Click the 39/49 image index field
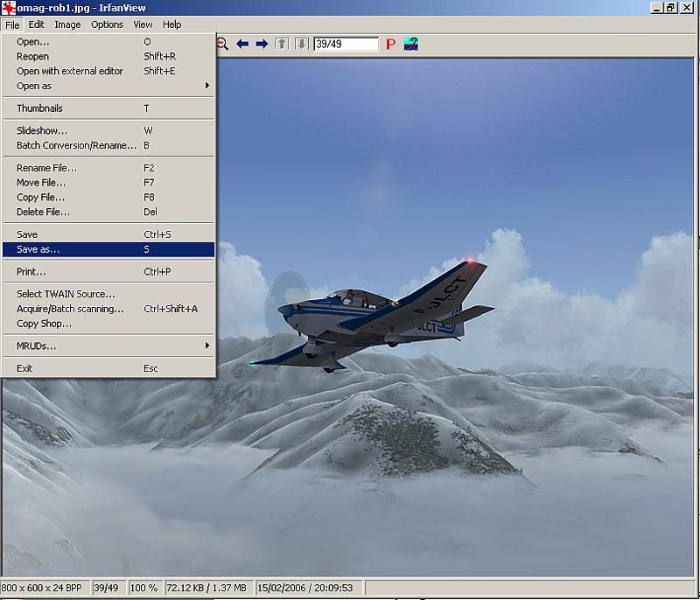Screen dimensions: 700x600 [x=345, y=44]
